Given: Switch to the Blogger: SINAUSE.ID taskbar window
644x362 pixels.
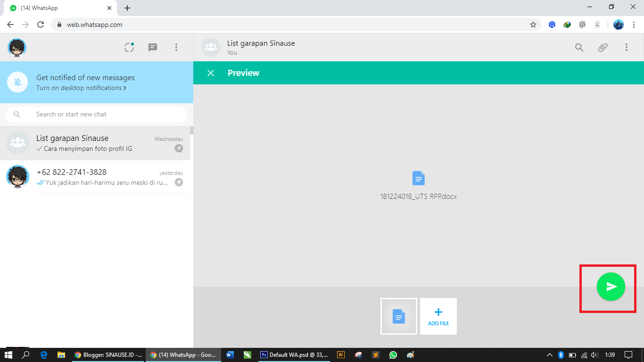Looking at the screenshot, I should click(108, 355).
